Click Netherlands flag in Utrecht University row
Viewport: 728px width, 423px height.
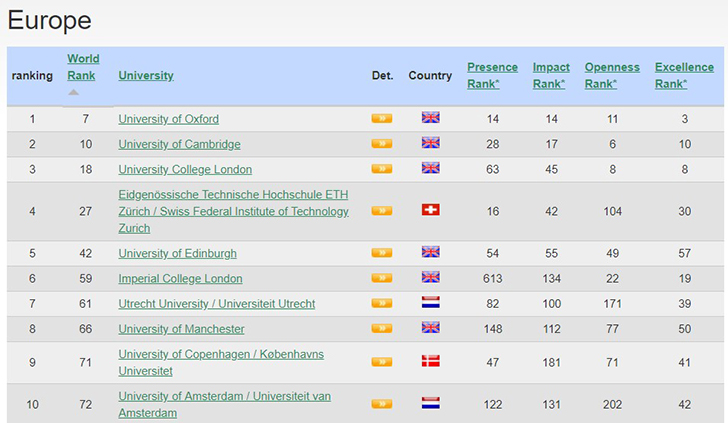point(430,302)
